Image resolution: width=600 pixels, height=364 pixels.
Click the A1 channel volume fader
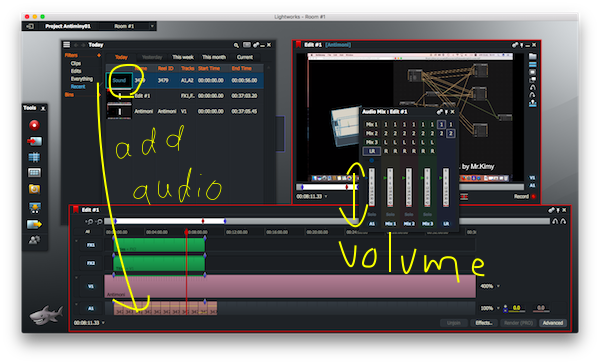click(x=372, y=188)
